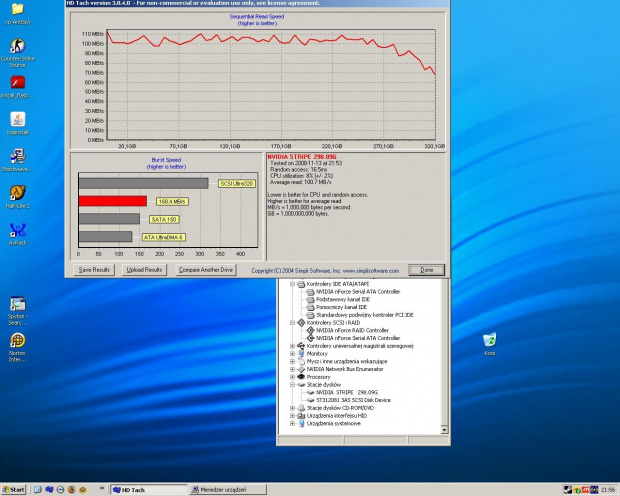Click Upload Results button in HD Tach

point(144,270)
